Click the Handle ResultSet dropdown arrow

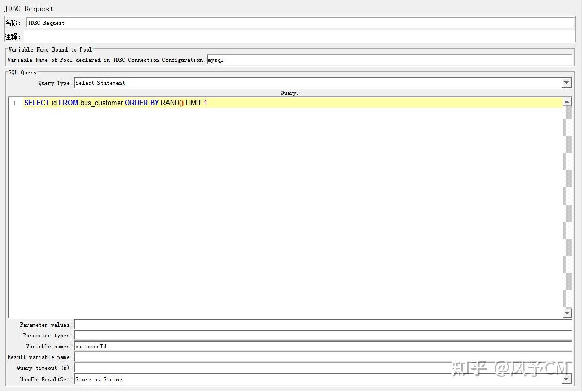(x=566, y=379)
